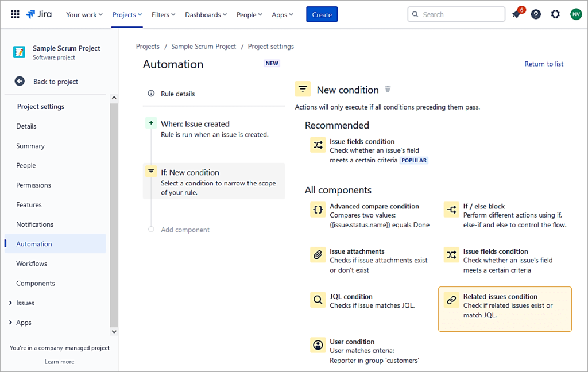The image size is (588, 372).
Task: Select the Issue fields condition icon under Recommended
Action: point(318,145)
